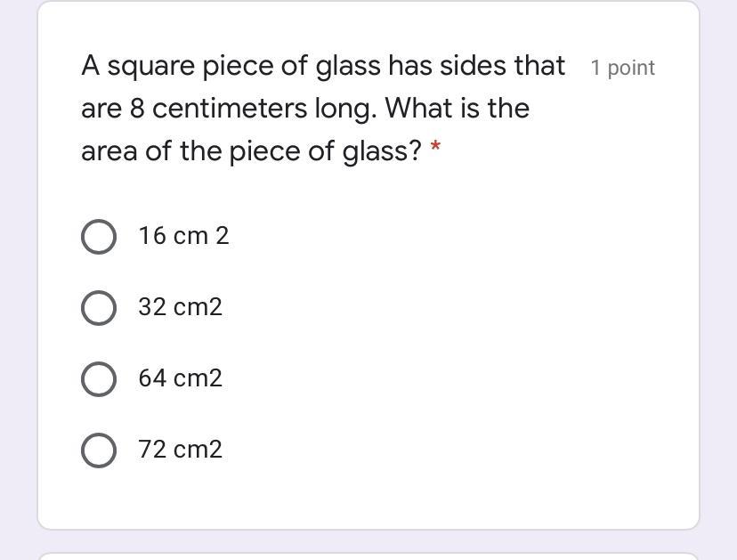737x560 pixels.
Task: Click the question line starting "A square piece"
Action: 322,66
